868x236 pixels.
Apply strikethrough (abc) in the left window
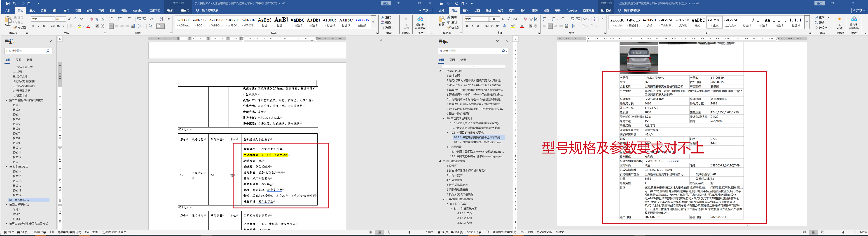(x=53, y=26)
